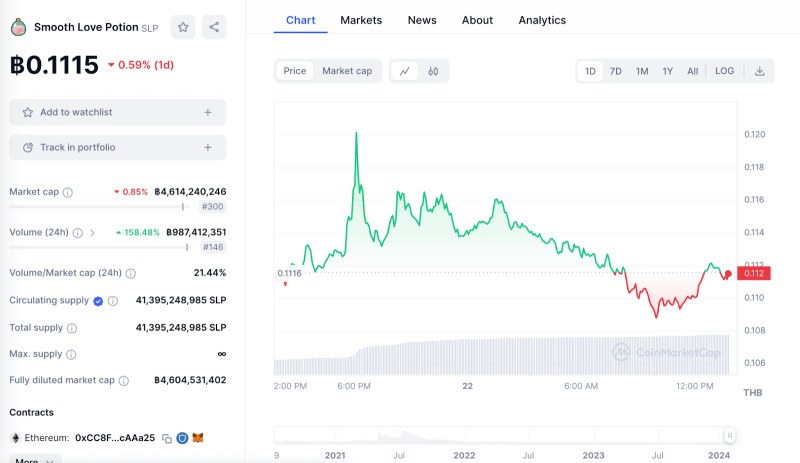Viewport: 800px width, 463px height.
Task: Copy the Ethereum contract address
Action: tap(167, 438)
